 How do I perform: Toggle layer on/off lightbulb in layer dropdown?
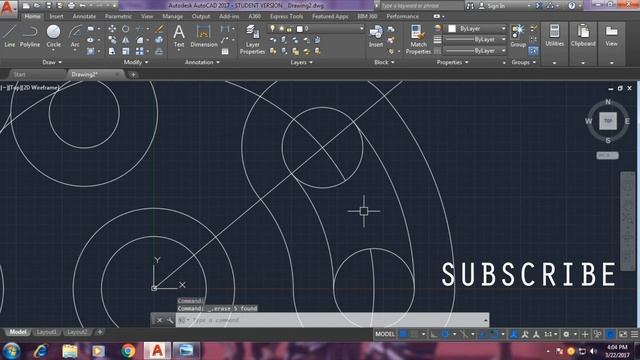point(272,29)
